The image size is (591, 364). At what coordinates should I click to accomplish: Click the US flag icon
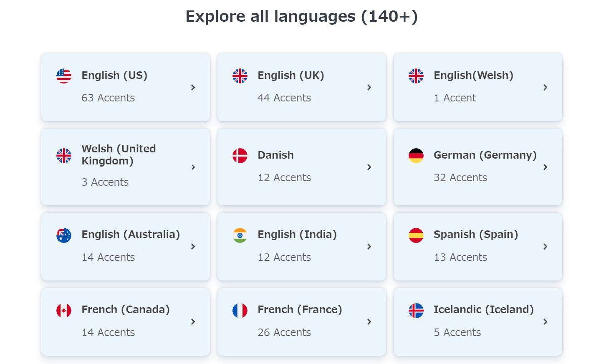point(64,76)
